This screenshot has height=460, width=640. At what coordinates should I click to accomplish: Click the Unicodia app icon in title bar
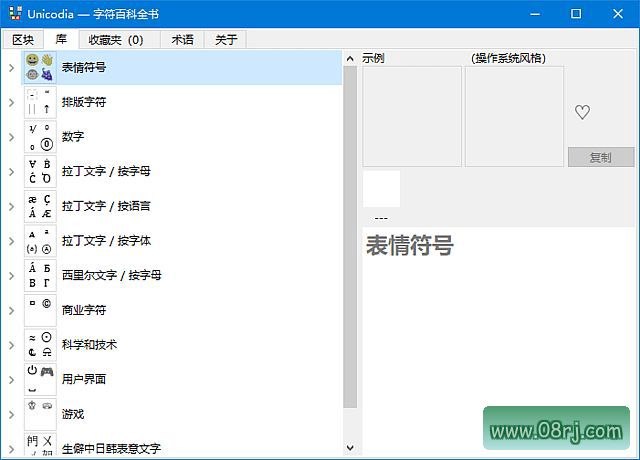tap(15, 13)
